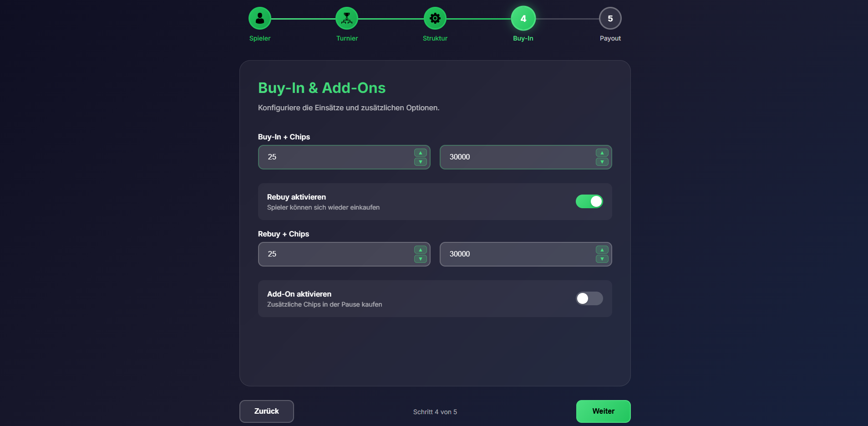Go back using the Zurück button

tap(266, 411)
